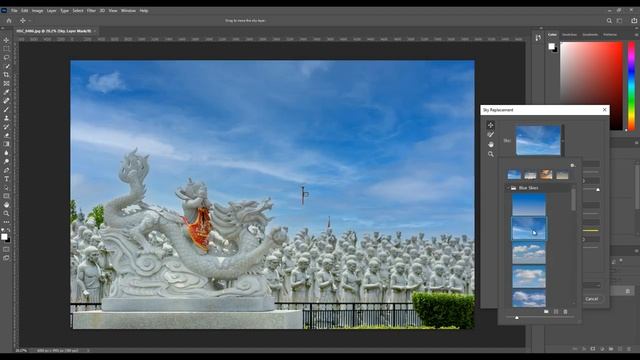Select the Zoom tool in main toolbar
The image size is (640, 360).
[x=6, y=213]
